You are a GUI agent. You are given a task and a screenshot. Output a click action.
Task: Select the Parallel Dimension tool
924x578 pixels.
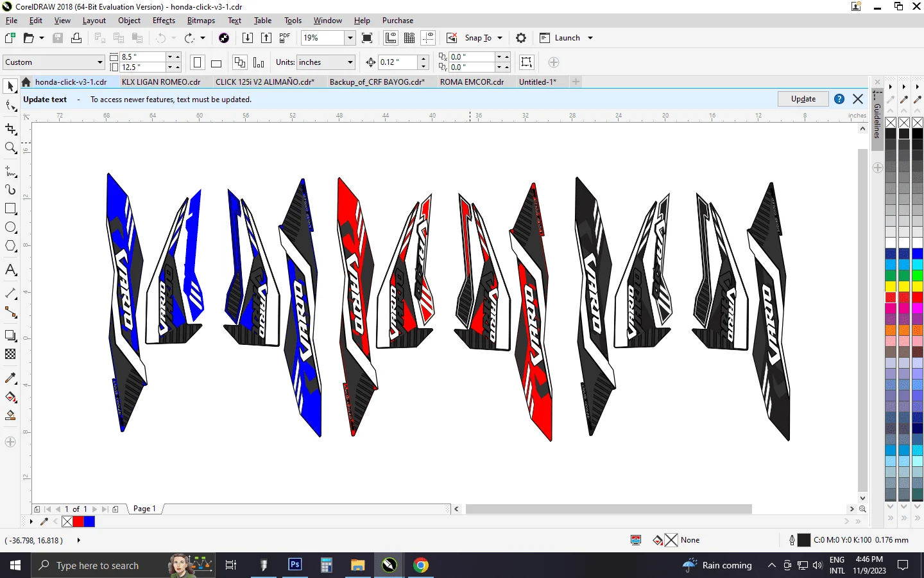click(10, 293)
